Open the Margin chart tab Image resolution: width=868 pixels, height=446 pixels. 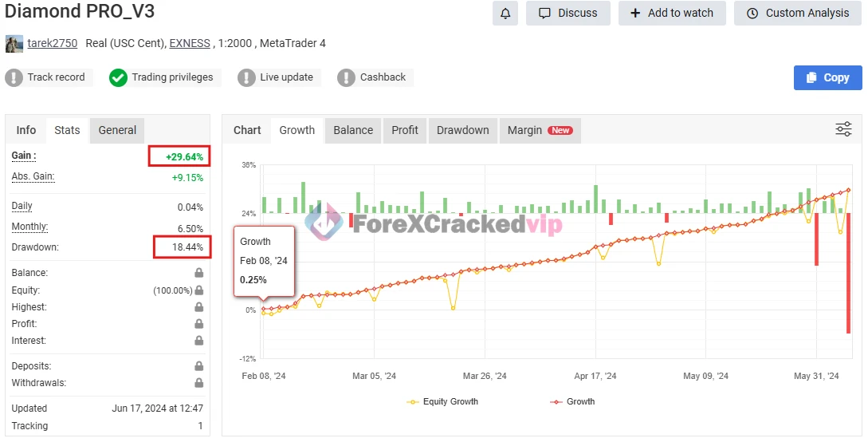pos(540,130)
